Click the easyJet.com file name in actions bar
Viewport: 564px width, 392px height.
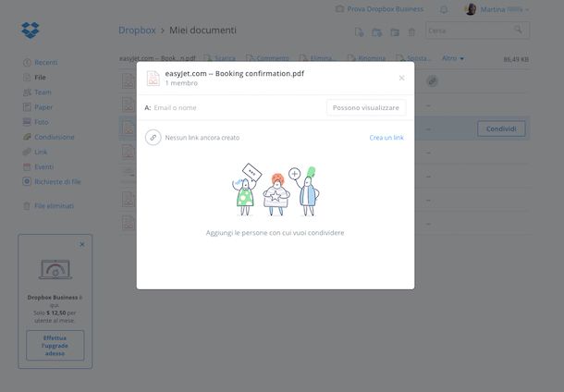click(157, 58)
